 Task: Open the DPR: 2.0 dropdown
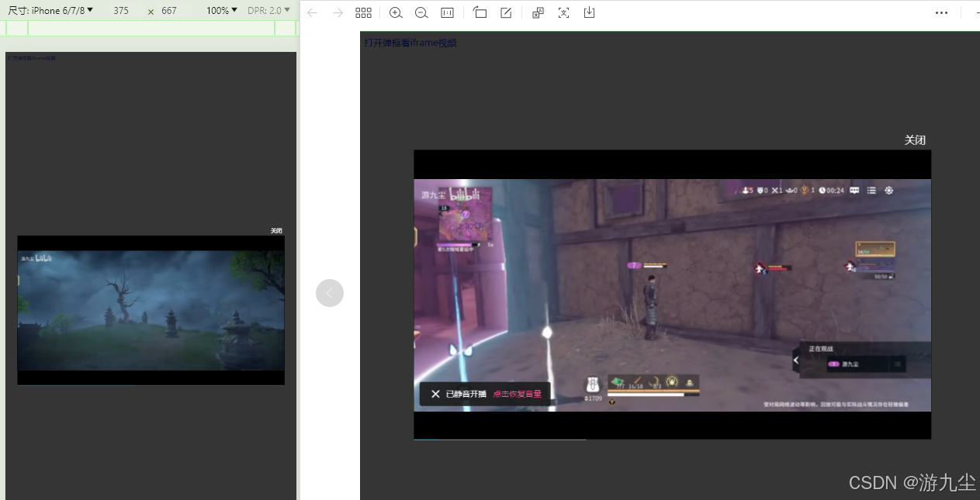click(268, 10)
